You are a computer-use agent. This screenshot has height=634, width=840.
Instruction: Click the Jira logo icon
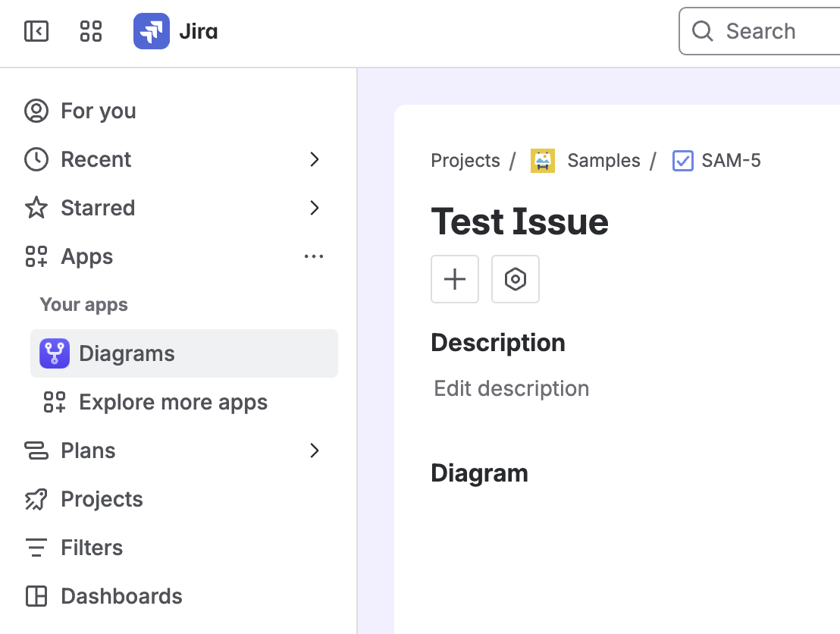(x=152, y=31)
